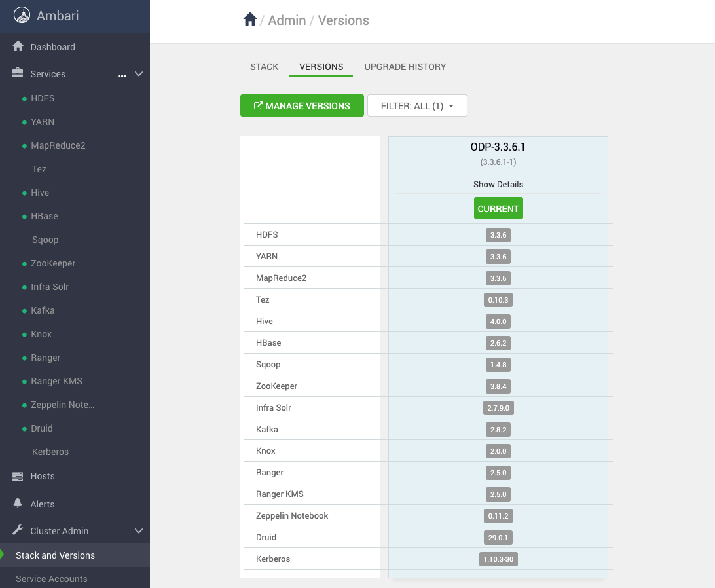This screenshot has height=588, width=715.
Task: Switch to the Upgrade History tab
Action: (x=405, y=67)
